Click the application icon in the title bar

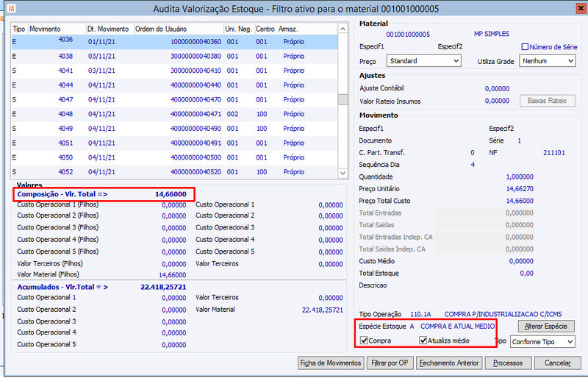pos(12,8)
